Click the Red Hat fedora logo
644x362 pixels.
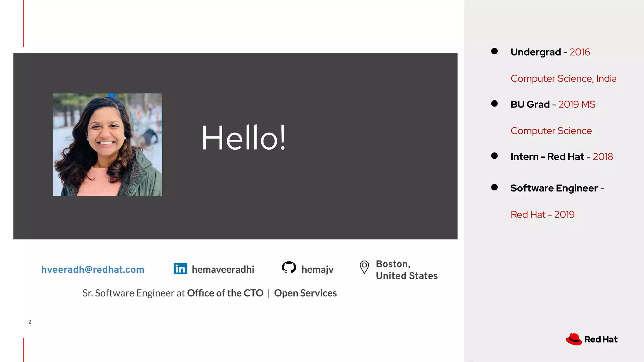[574, 339]
